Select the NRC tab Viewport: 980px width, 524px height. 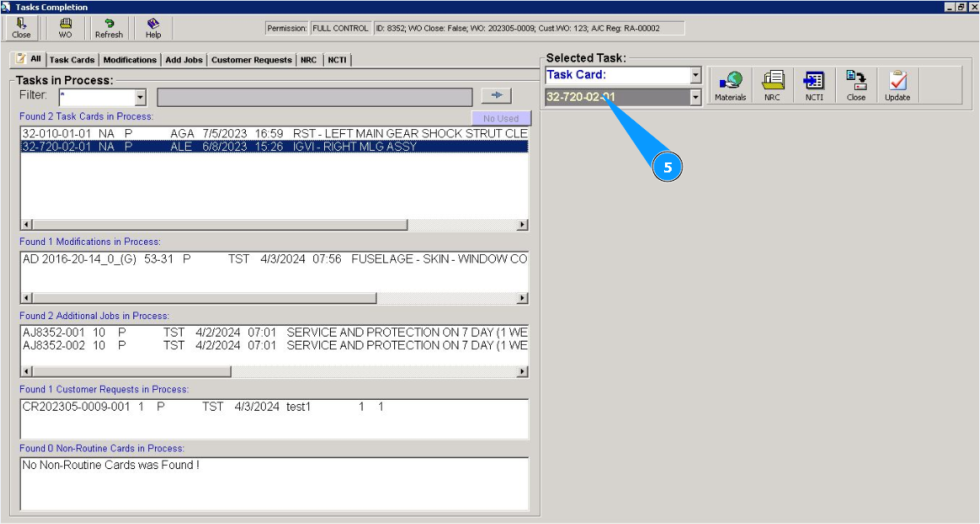(x=308, y=60)
